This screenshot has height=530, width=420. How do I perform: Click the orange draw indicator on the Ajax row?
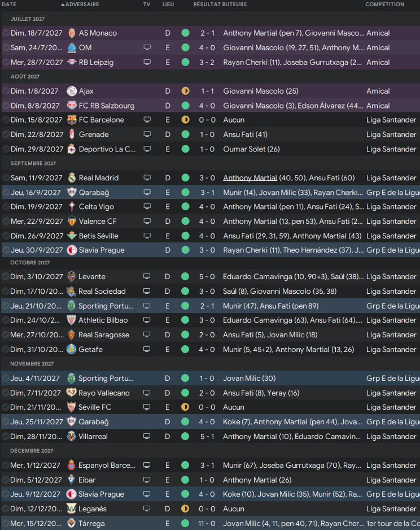[185, 91]
